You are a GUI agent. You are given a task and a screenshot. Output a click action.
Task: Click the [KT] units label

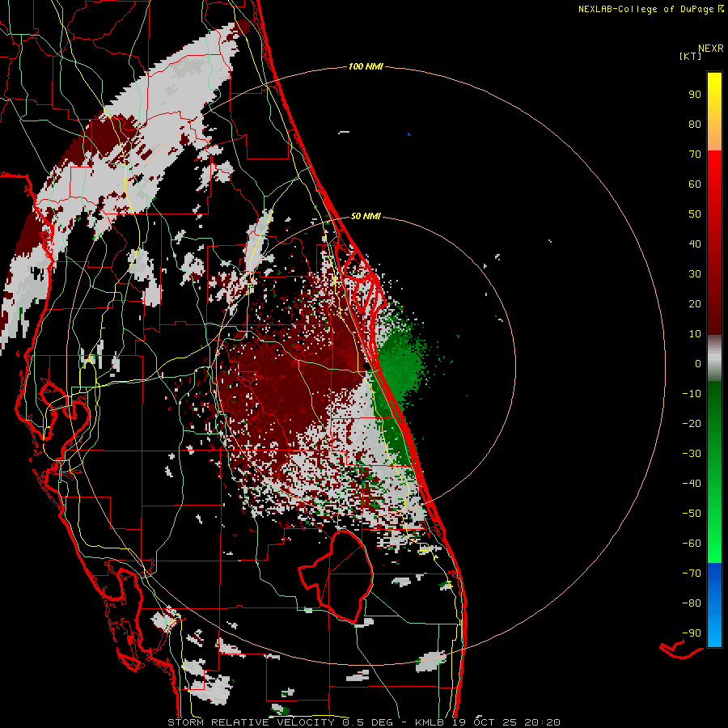point(690,56)
